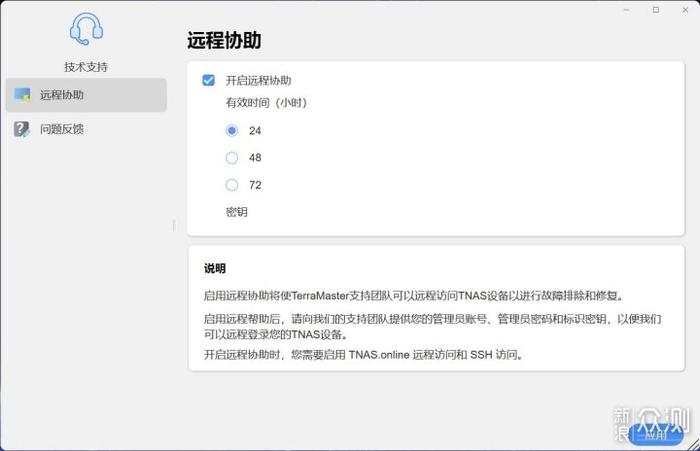This screenshot has width=700, height=451.
Task: Click the headset technical support icon
Action: coord(86,29)
